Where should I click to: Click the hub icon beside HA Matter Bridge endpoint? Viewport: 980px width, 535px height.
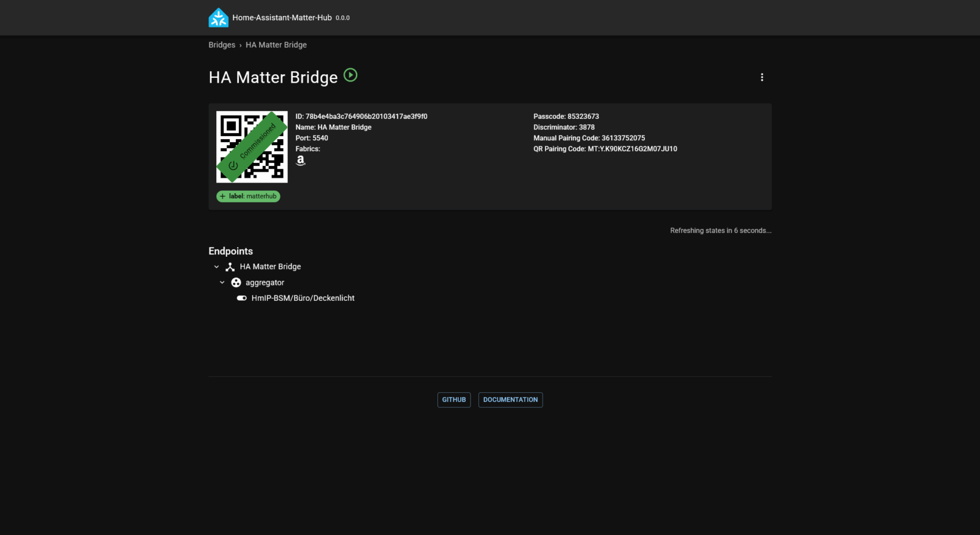(230, 267)
